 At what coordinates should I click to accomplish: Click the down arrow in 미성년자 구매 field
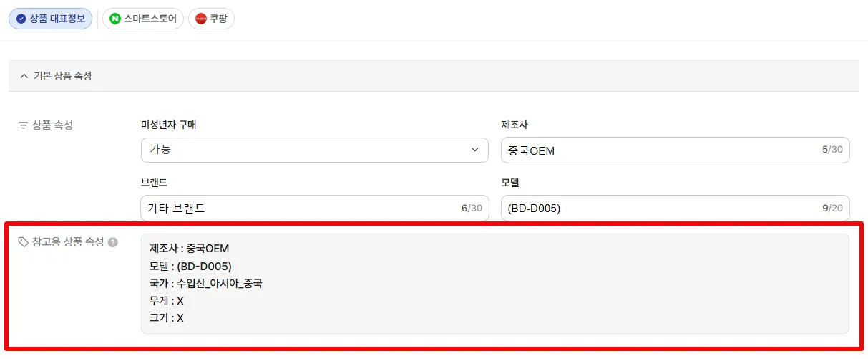coord(475,150)
